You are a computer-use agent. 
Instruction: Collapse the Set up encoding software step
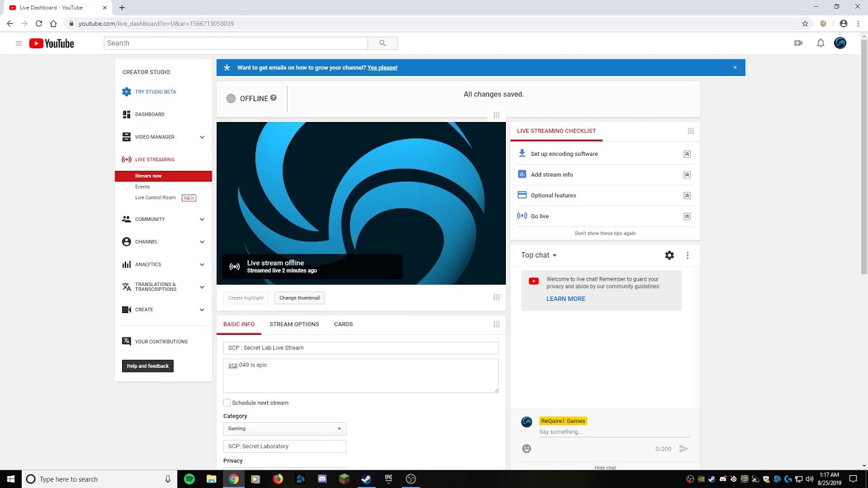[687, 154]
